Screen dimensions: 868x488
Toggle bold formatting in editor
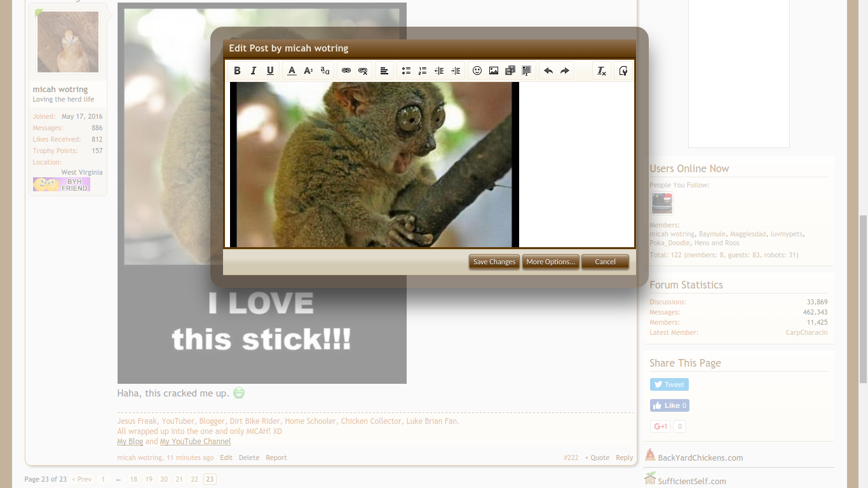click(237, 71)
